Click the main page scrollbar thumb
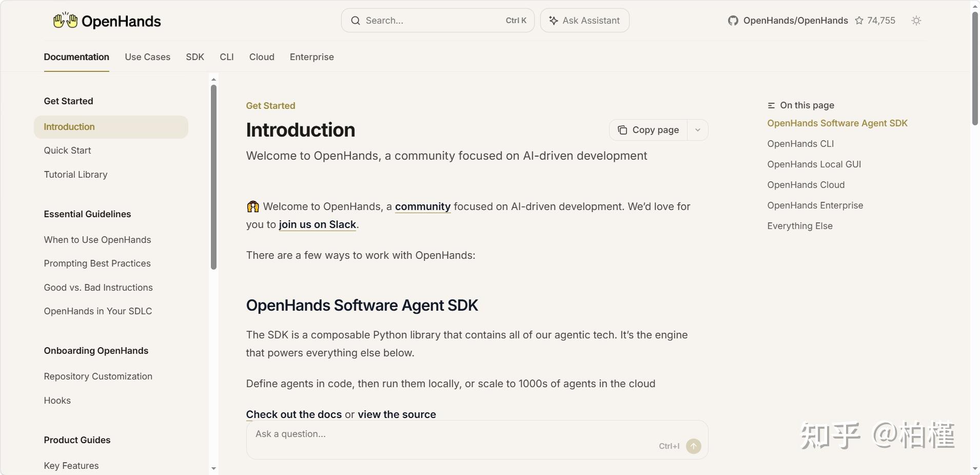 [975, 68]
